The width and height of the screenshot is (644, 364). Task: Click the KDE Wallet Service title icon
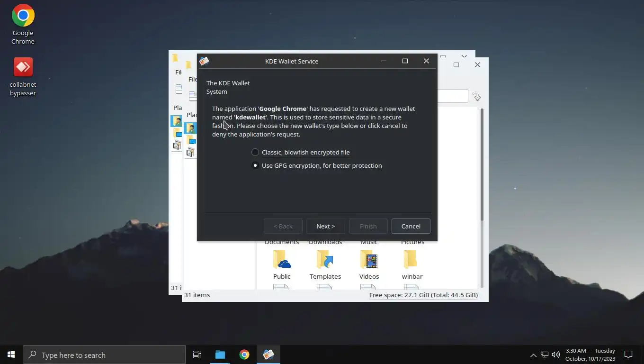tap(204, 61)
